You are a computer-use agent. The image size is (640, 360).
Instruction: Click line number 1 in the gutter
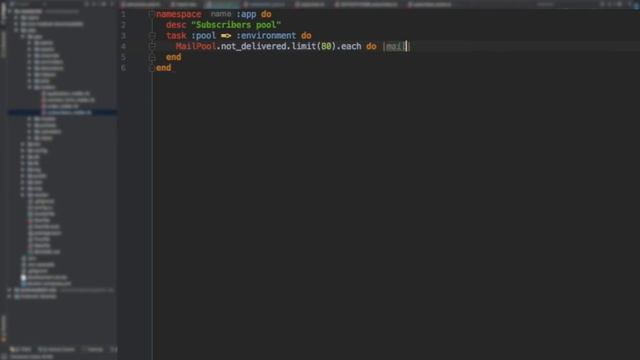123,14
